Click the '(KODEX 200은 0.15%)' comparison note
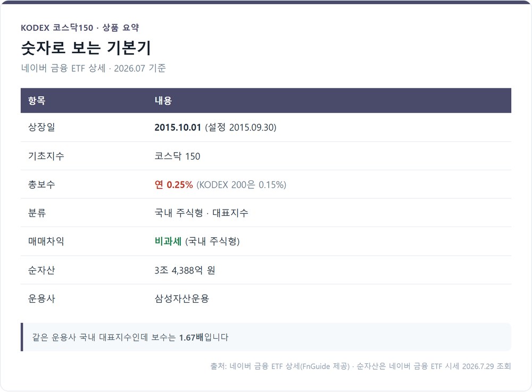 [241, 185]
